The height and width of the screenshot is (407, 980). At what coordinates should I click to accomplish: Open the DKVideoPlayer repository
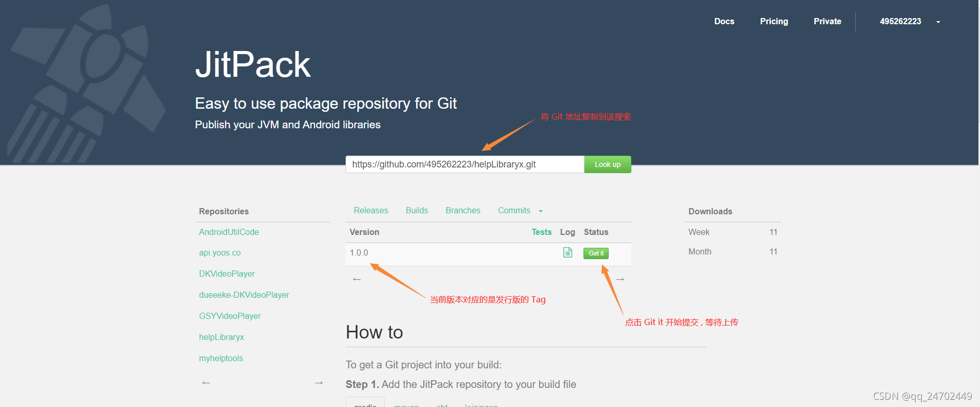coord(227,274)
